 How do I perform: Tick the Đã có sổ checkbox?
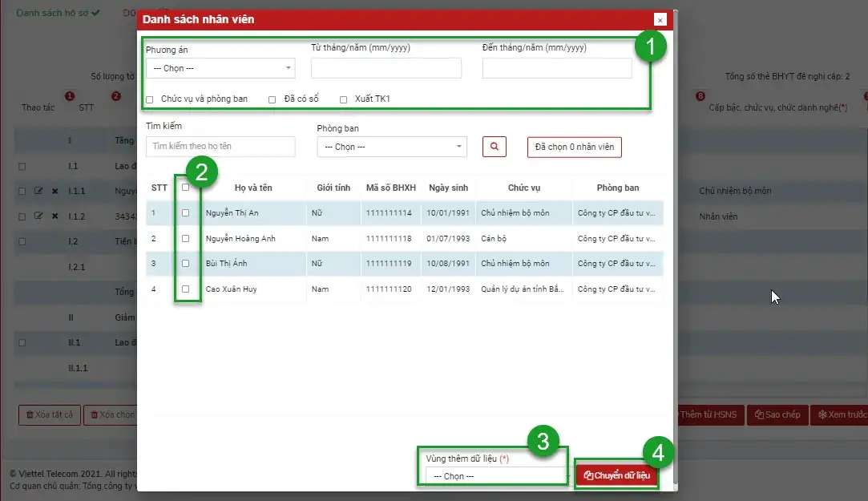coord(272,99)
